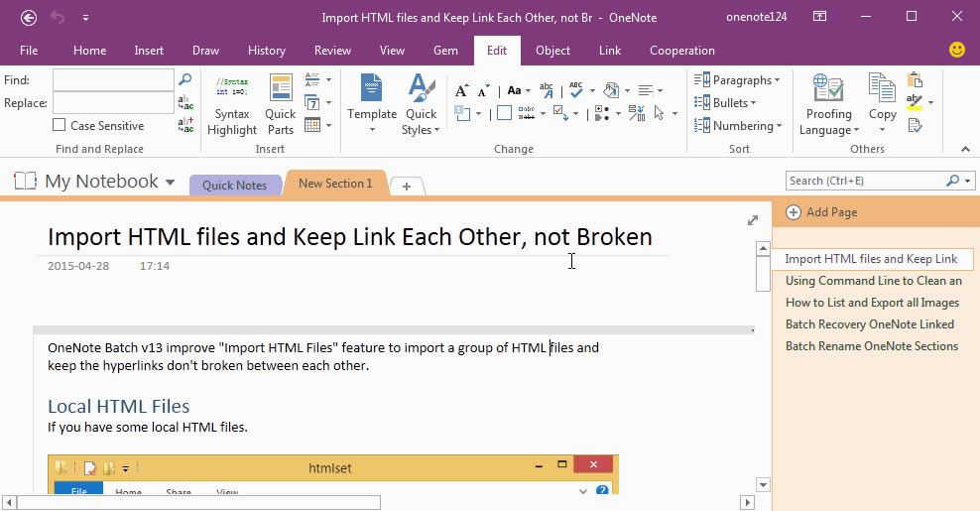Expand the page to full view

coord(753,220)
